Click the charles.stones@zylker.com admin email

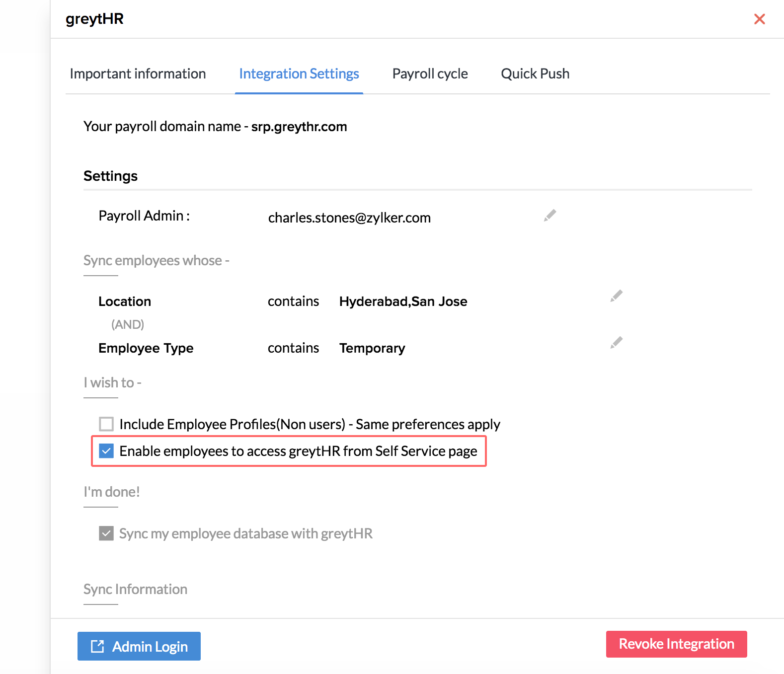(349, 218)
